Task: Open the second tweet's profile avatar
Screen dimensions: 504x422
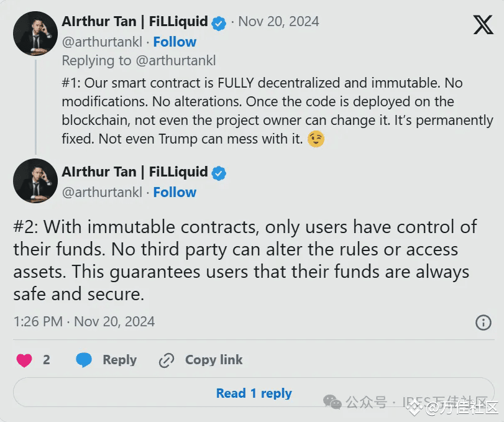Action: (35, 181)
